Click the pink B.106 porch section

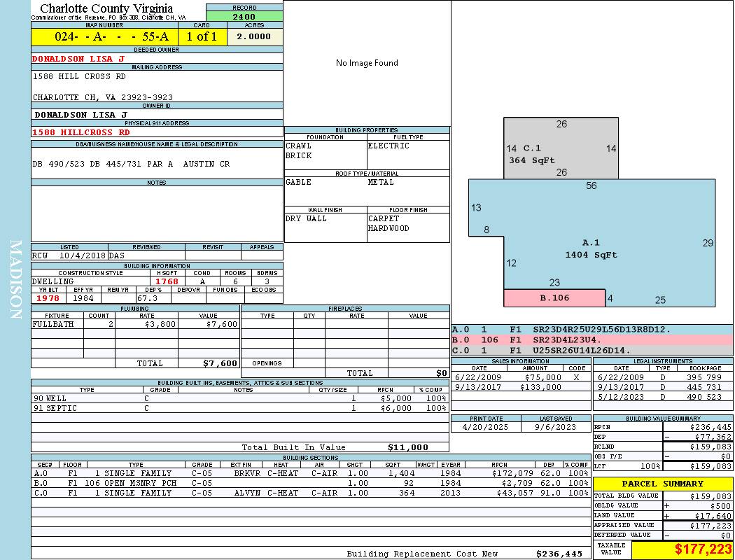point(554,298)
